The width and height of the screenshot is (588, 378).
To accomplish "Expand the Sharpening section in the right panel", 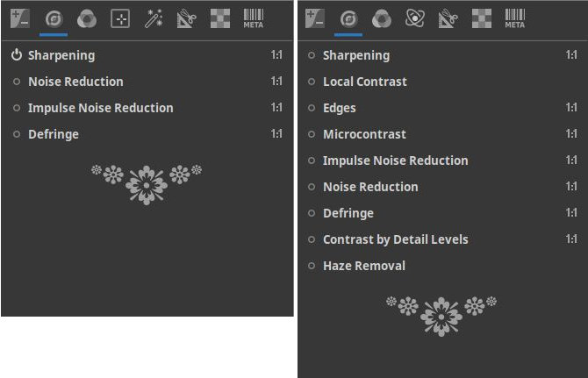I will tap(356, 55).
